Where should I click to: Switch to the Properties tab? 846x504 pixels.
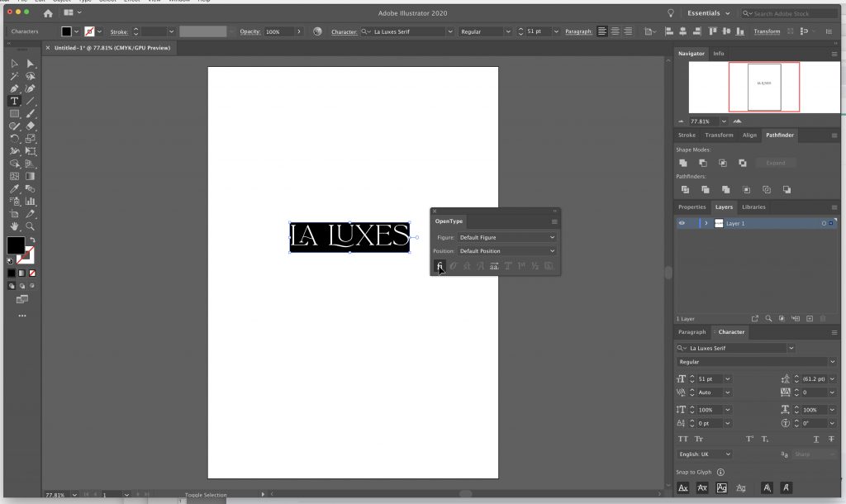coord(692,207)
